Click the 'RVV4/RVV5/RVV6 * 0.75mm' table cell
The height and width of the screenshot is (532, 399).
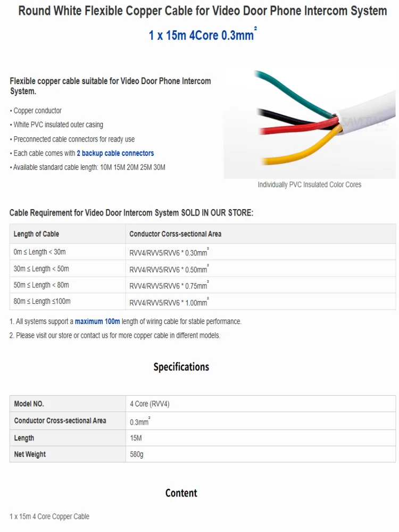(x=261, y=285)
